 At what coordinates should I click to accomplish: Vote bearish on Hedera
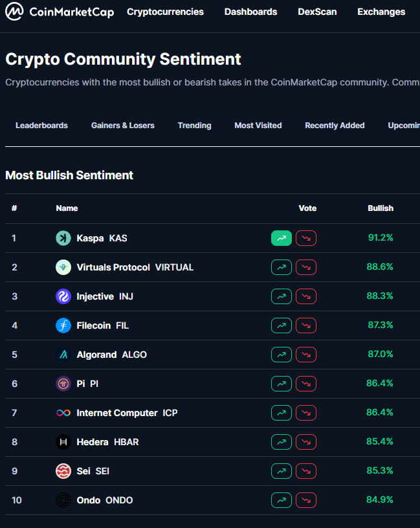306,442
